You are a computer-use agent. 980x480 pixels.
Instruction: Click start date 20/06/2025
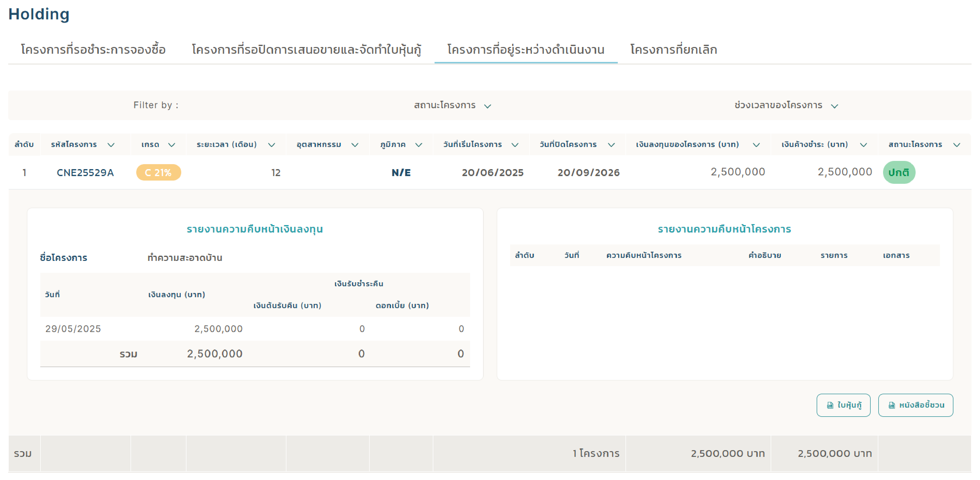pos(493,173)
